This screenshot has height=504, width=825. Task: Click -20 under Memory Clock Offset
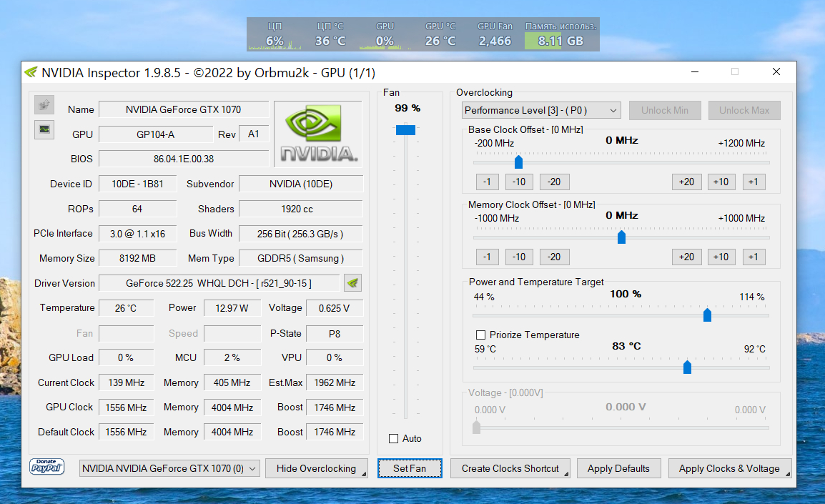pos(554,257)
